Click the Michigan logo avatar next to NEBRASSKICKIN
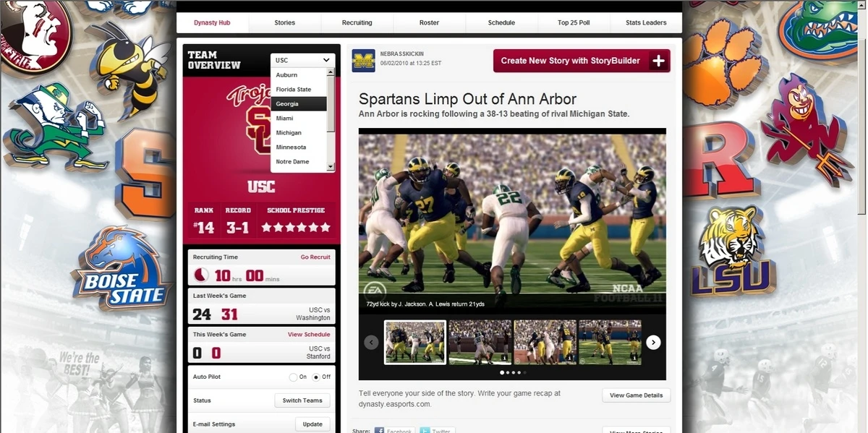The height and width of the screenshot is (433, 868). [x=363, y=61]
